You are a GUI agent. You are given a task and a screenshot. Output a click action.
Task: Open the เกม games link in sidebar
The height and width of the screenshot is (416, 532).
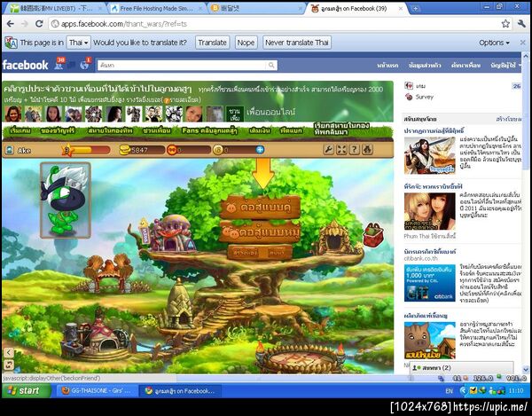(420, 86)
